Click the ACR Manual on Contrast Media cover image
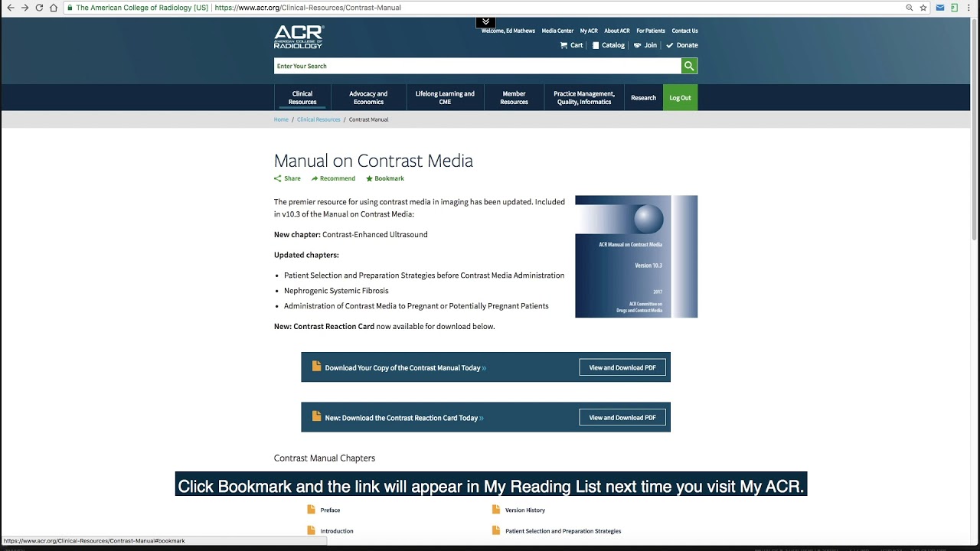This screenshot has height=551, width=980. click(x=636, y=256)
